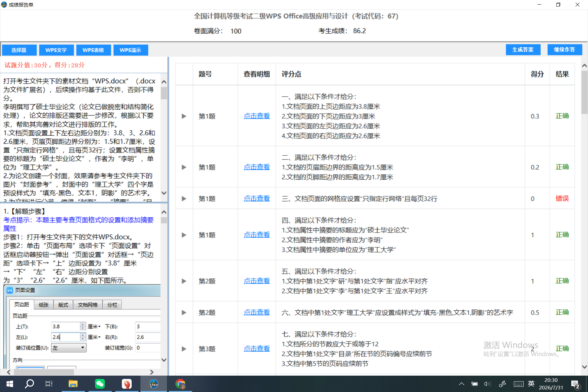Switch to the WPS文字 tab

[x=56, y=50]
